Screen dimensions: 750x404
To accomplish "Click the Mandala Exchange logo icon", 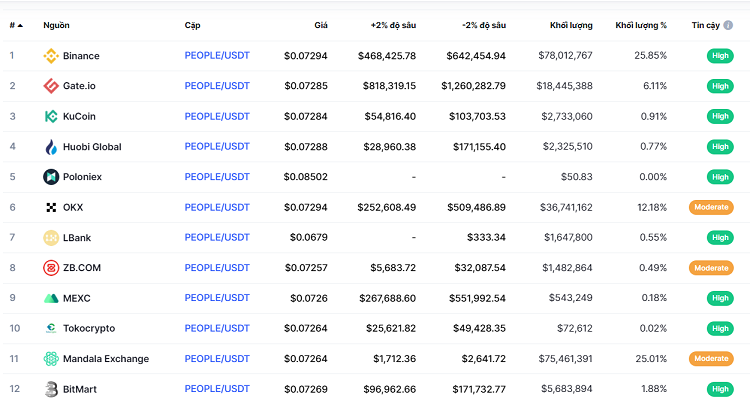I will (51, 359).
